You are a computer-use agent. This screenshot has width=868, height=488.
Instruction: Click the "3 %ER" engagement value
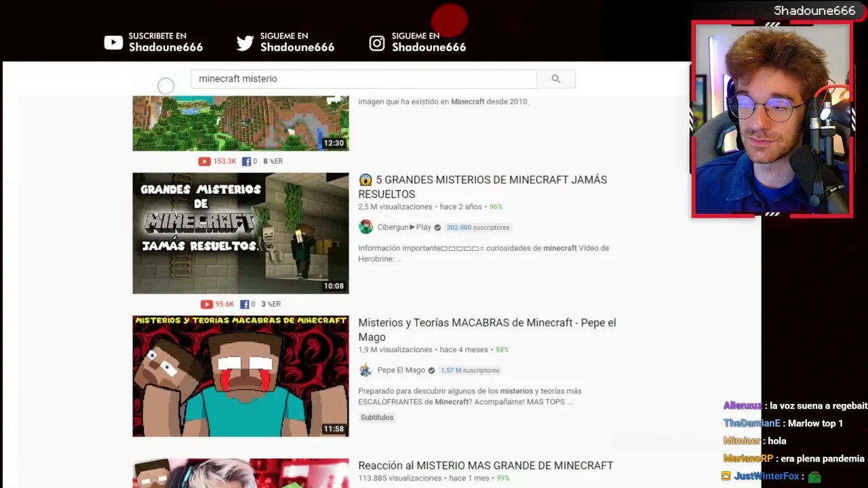click(271, 304)
